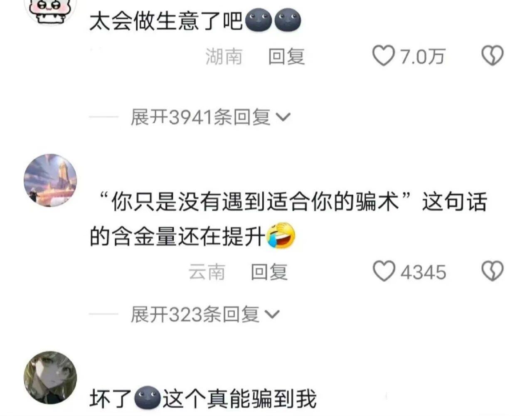532x416 pixels.
Task: Expand 展开3941条回复 replies
Action: click(210, 117)
